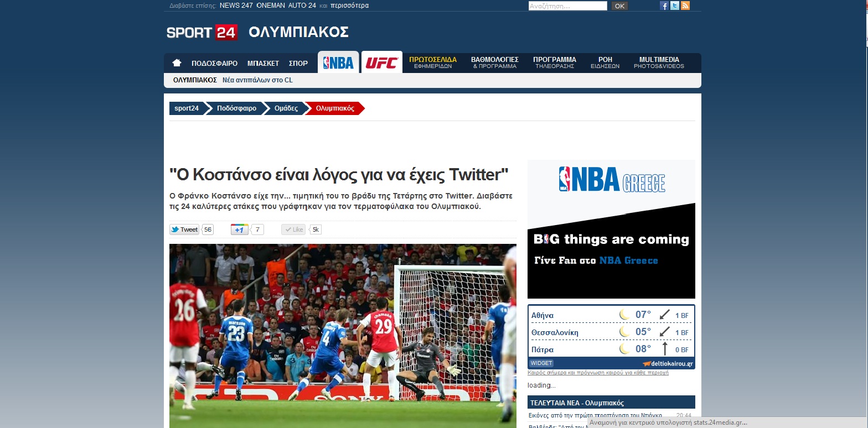Click the NEWS 247 link
Viewport: 868px width, 428px height.
[x=236, y=6]
